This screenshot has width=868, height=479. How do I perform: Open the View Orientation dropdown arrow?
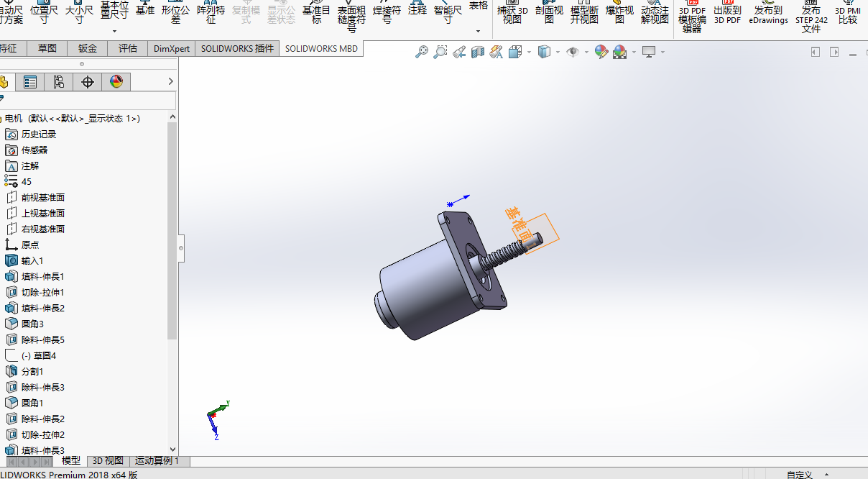click(530, 52)
